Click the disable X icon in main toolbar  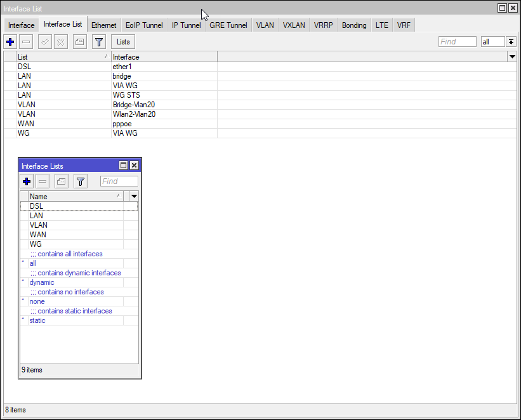61,42
